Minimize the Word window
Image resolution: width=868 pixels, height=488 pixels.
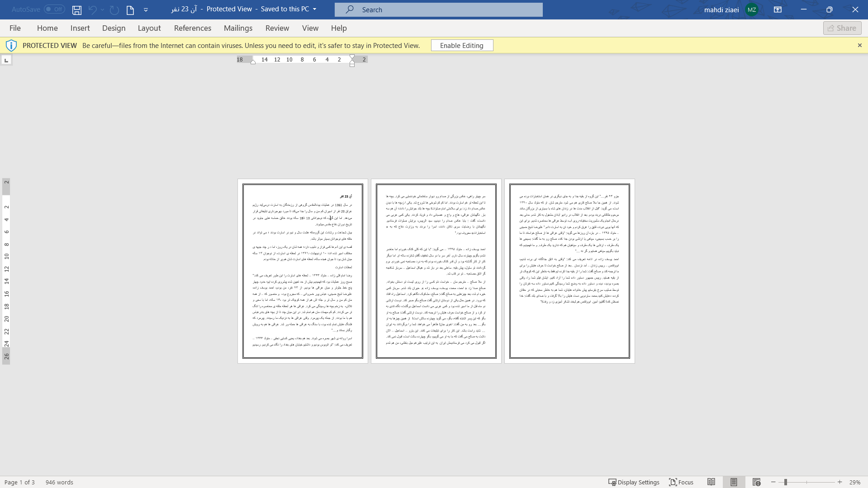point(803,9)
